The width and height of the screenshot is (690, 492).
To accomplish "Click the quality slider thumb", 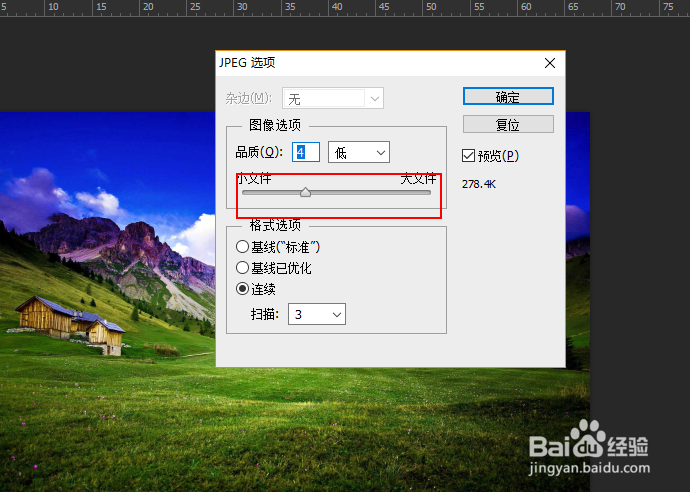I will pos(305,192).
